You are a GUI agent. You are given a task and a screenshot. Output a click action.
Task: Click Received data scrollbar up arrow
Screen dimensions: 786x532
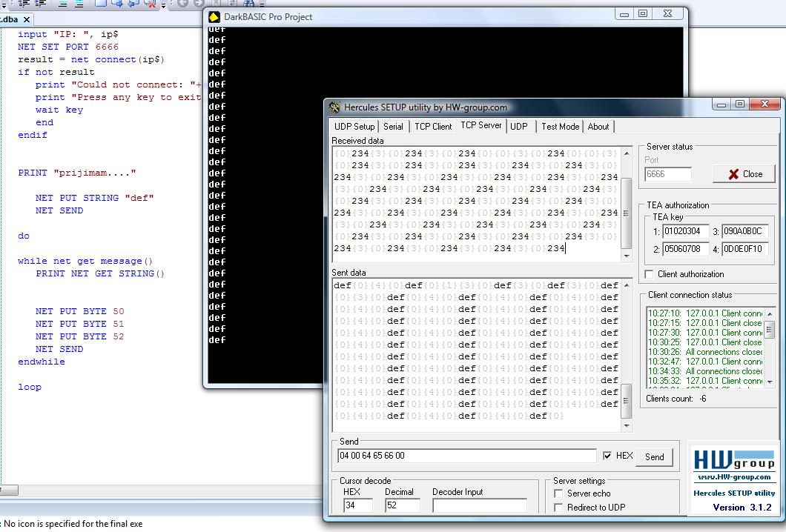coord(627,153)
